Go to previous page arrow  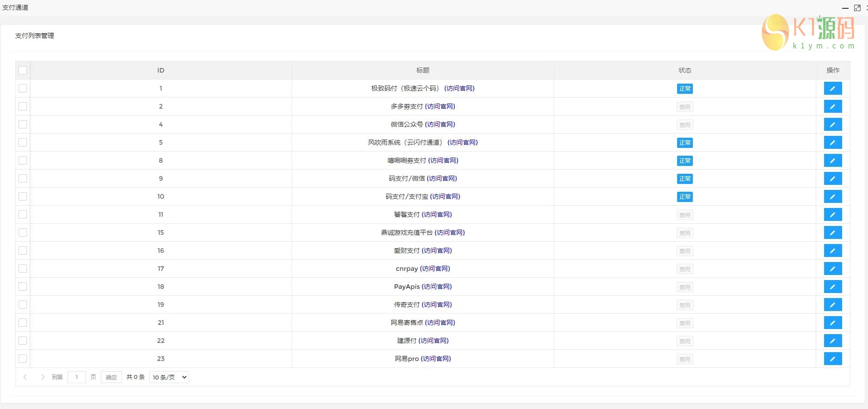[x=25, y=377]
